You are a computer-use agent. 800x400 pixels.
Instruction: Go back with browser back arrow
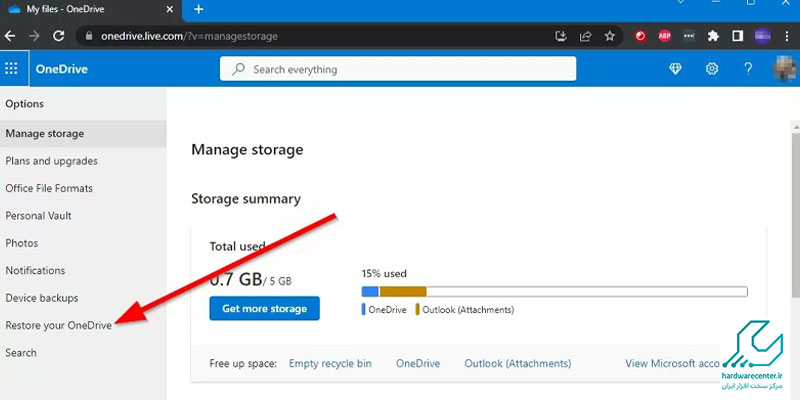[x=10, y=36]
